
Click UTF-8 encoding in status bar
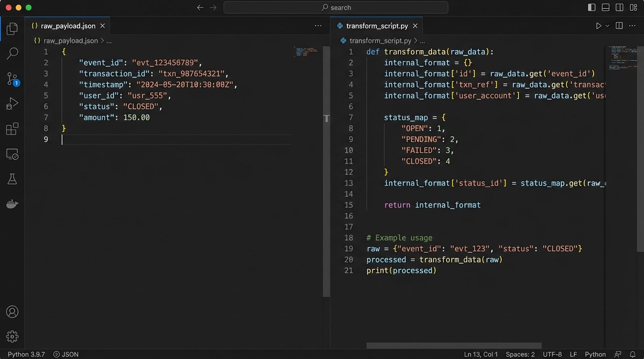tap(552, 354)
